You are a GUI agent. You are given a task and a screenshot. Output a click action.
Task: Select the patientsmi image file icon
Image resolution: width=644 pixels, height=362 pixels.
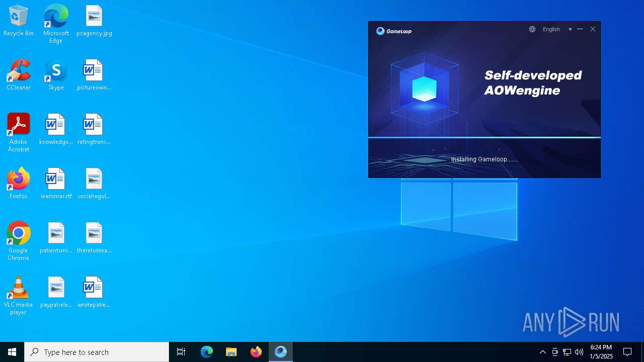point(56,238)
